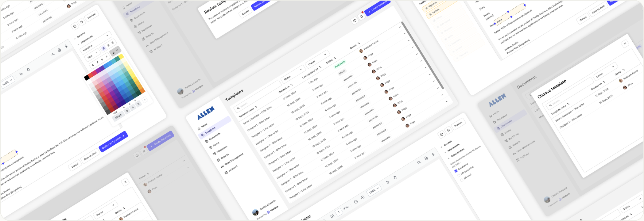This screenshot has height=221, width=644.
Task: Click the DRAFT status badge
Action: (x=342, y=72)
